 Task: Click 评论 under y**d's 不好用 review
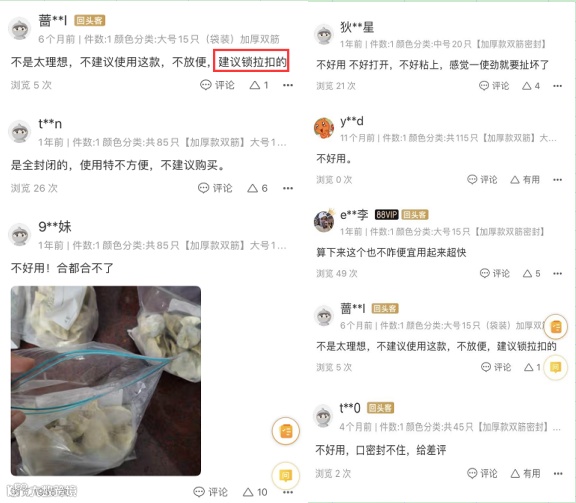click(x=482, y=180)
